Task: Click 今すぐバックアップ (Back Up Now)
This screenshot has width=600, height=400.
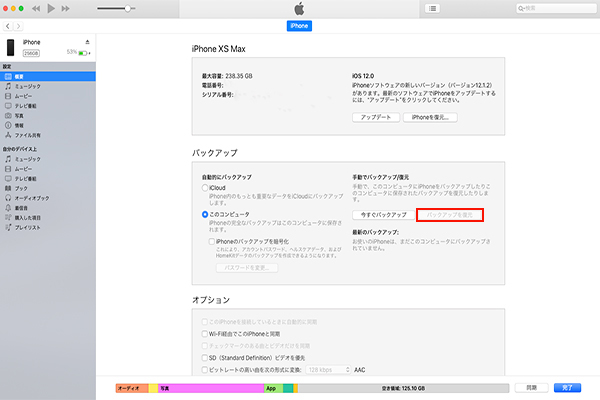Action: click(x=383, y=215)
